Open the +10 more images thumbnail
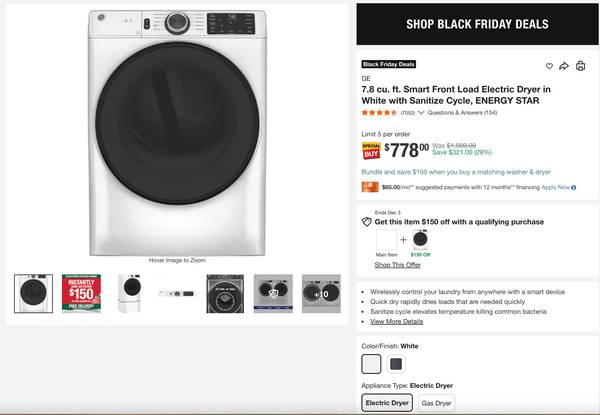 click(x=321, y=294)
